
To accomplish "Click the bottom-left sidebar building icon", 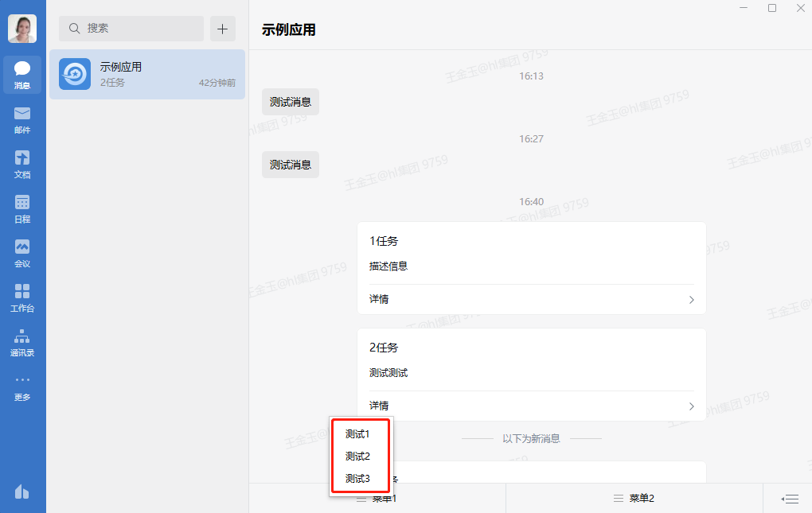I will 22,492.
